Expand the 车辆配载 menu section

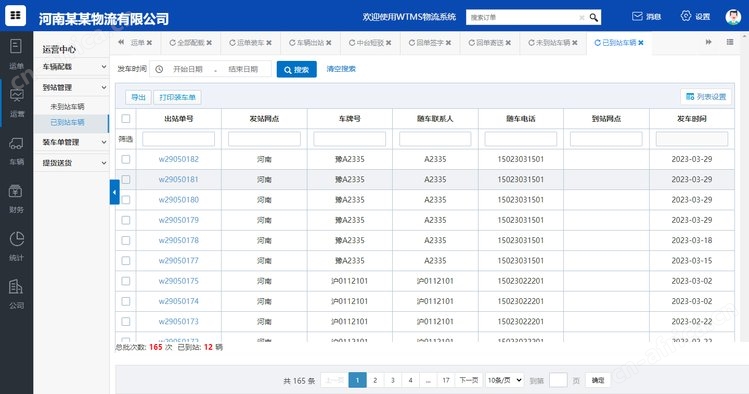click(74, 67)
